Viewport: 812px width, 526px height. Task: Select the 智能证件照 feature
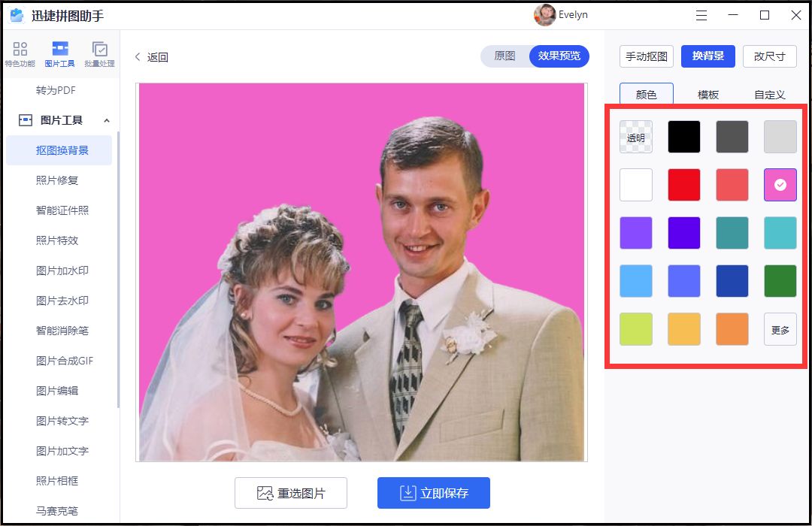(60, 210)
